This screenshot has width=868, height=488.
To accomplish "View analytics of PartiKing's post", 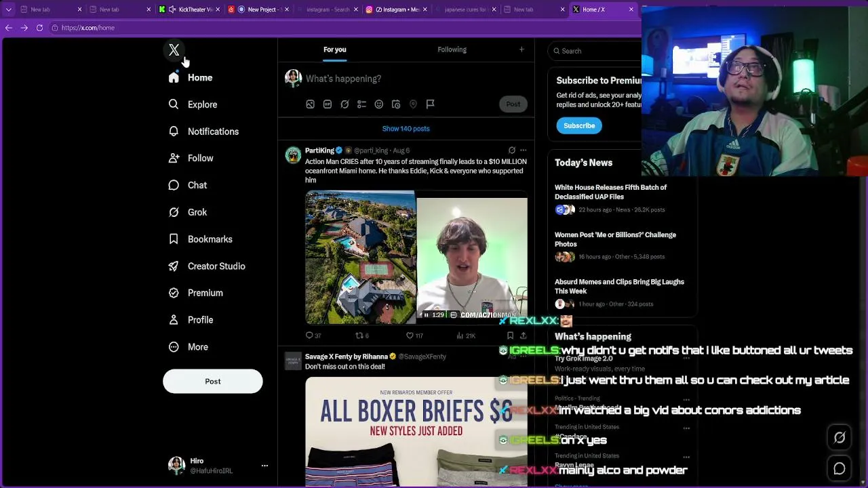I will [x=466, y=335].
